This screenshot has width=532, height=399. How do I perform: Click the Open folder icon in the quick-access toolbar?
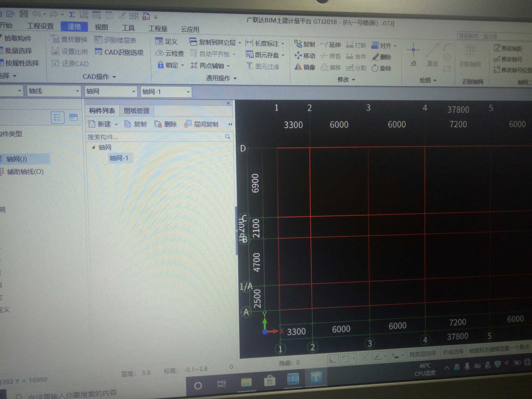(x=10, y=13)
